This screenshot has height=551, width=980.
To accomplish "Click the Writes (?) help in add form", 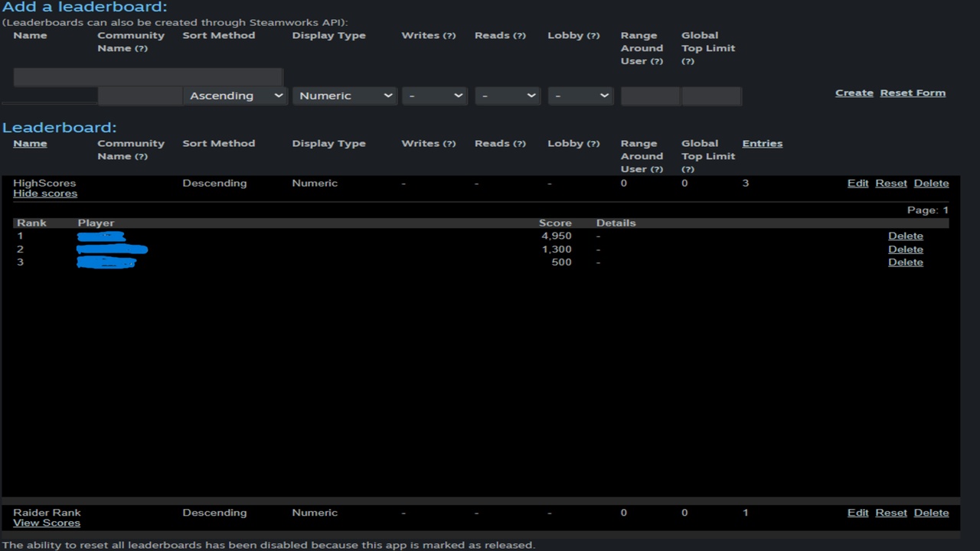I will [x=449, y=36].
